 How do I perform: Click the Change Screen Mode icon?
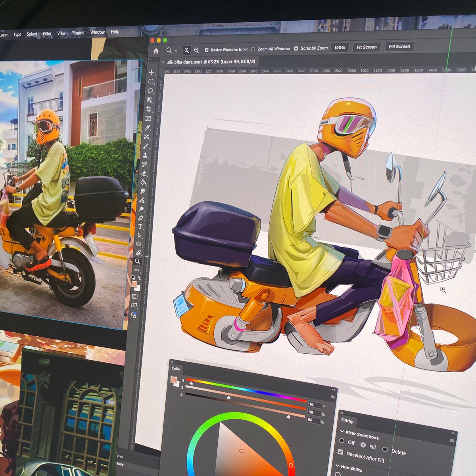[134, 305]
